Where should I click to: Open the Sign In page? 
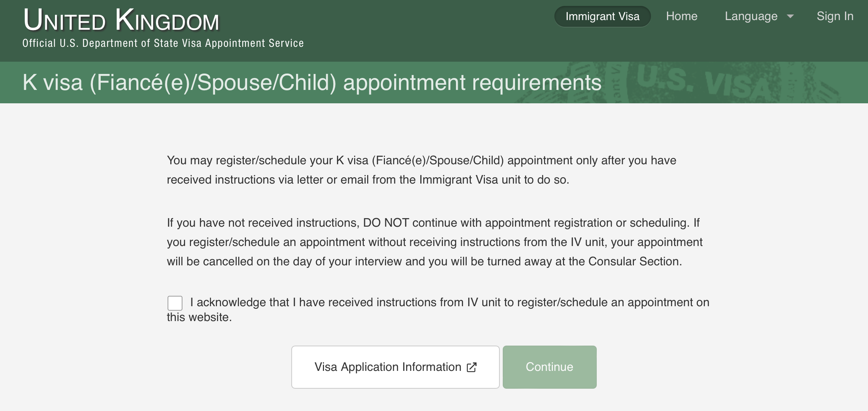click(835, 16)
